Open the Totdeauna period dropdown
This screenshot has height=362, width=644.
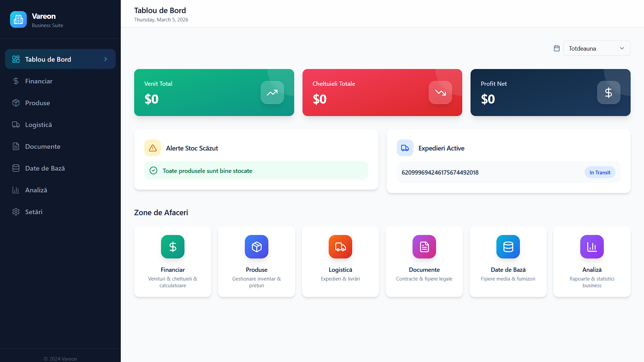point(597,48)
